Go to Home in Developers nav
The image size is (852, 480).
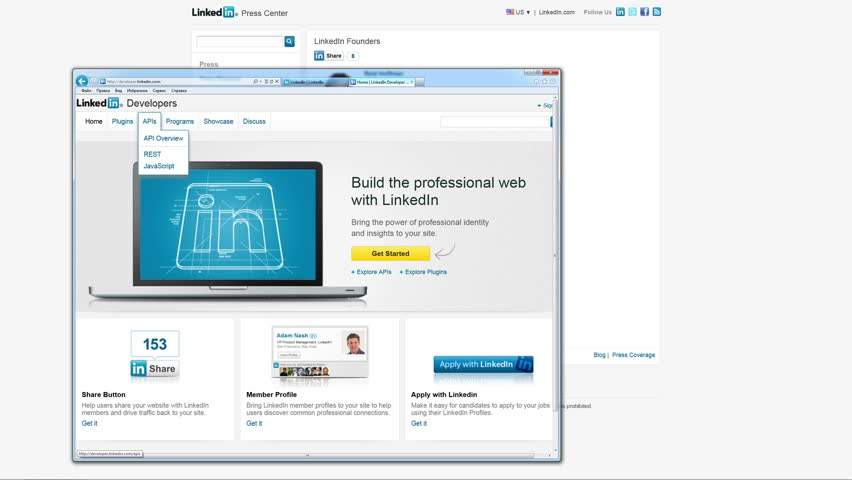click(93, 121)
